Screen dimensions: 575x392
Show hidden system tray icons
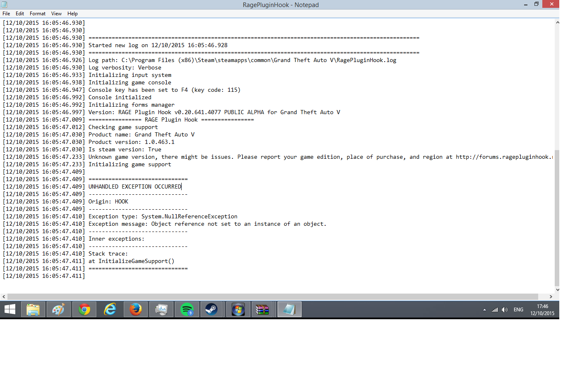pyautogui.click(x=484, y=310)
